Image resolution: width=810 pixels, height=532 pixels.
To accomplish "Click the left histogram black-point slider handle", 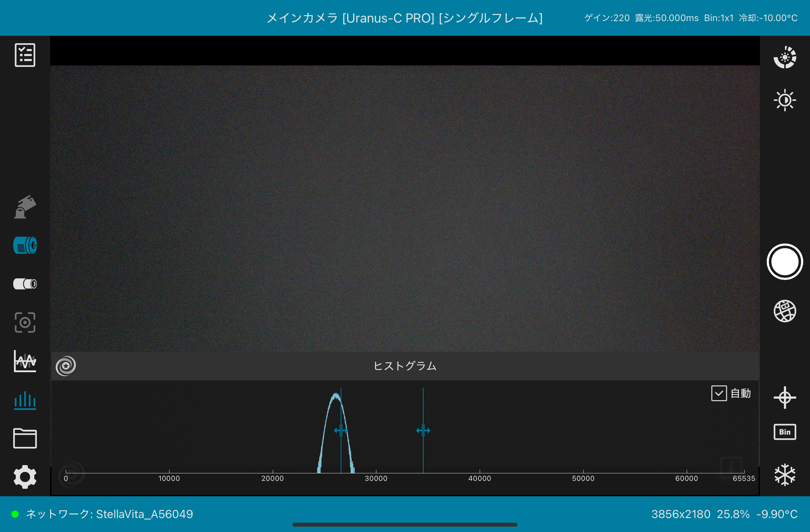I will (x=341, y=430).
